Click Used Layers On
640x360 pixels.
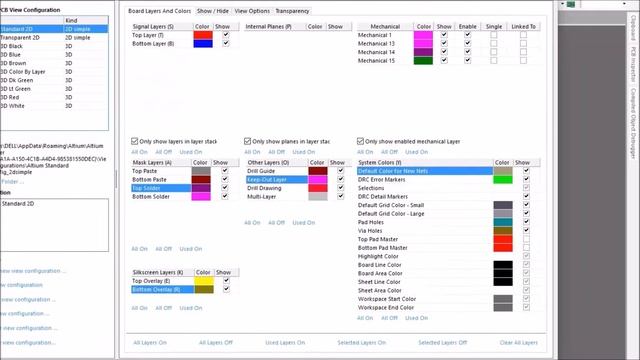(285, 342)
